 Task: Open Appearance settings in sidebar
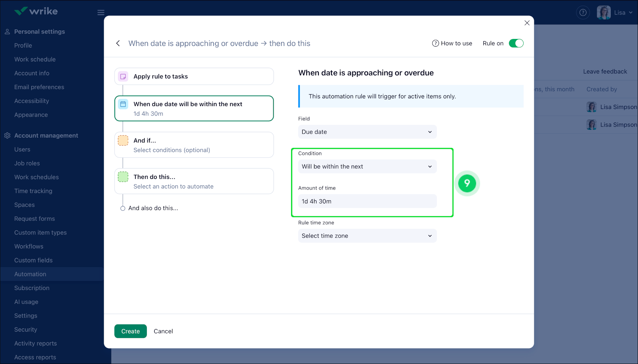[31, 115]
